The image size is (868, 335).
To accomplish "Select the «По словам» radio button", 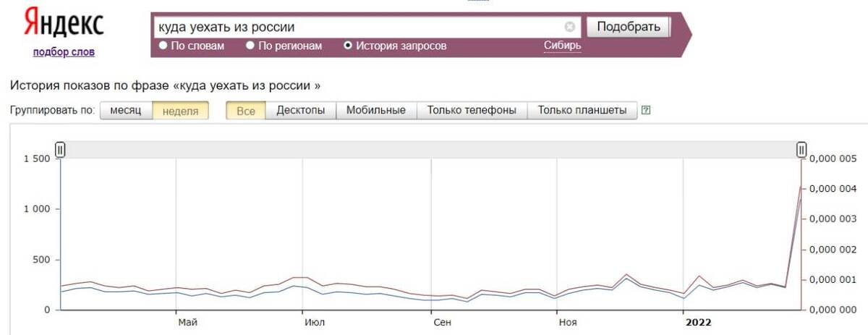I will pyautogui.click(x=163, y=46).
